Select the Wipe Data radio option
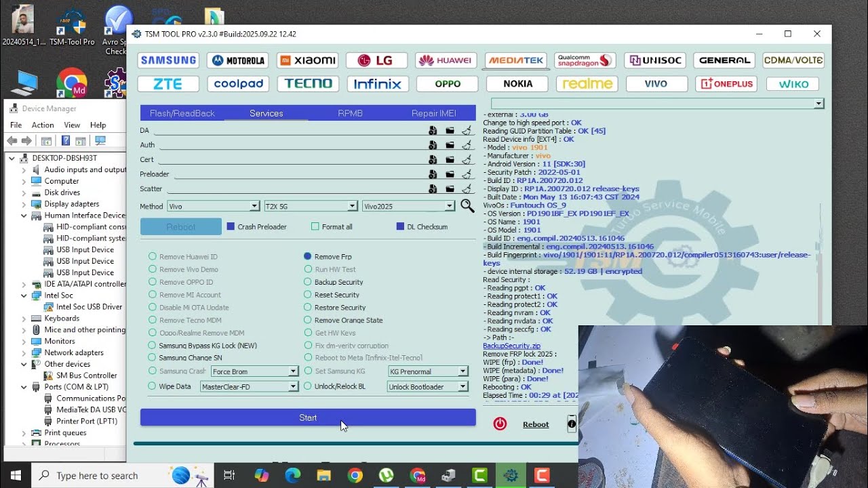The width and height of the screenshot is (868, 488). point(153,386)
